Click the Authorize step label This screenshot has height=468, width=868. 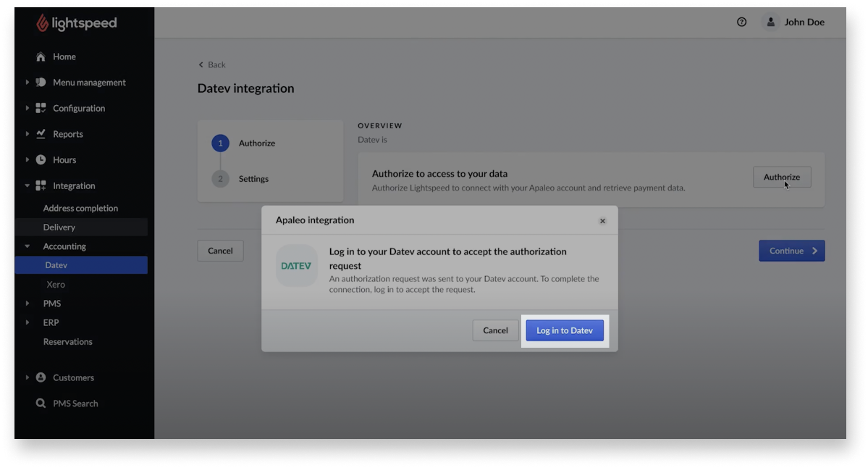tap(257, 143)
